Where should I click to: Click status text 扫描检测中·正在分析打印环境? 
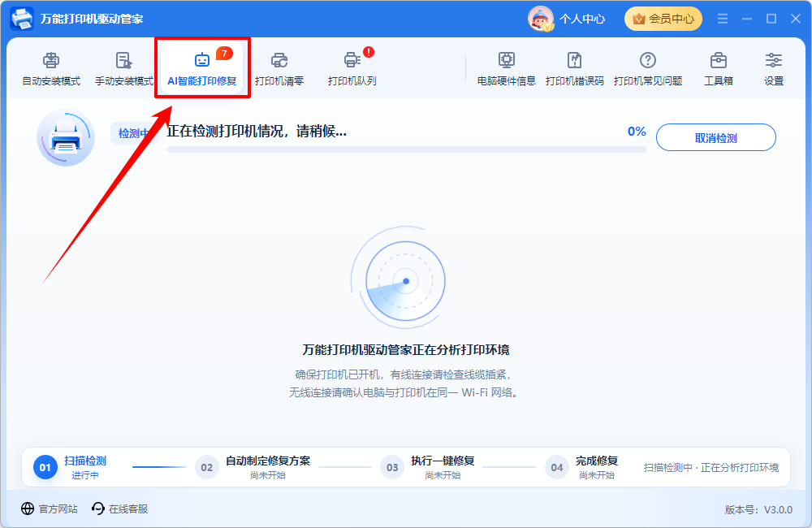(x=711, y=467)
